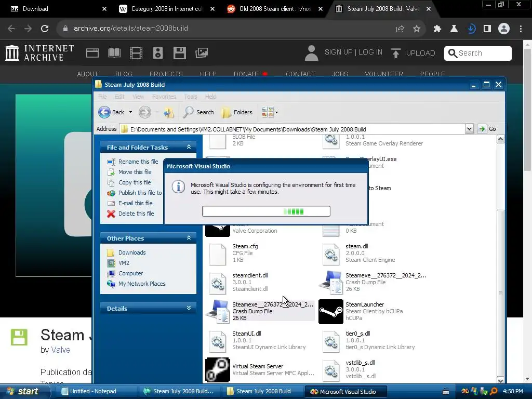
Task: Click the Go button next to address bar
Action: [487, 129]
